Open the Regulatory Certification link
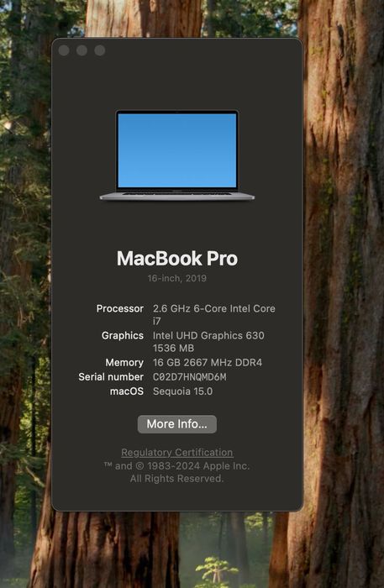 [177, 452]
